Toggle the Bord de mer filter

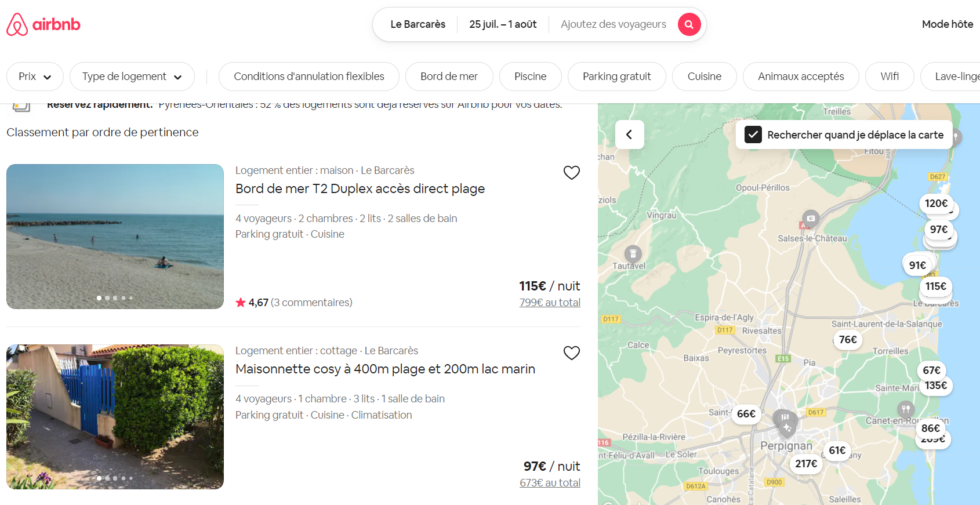(449, 77)
